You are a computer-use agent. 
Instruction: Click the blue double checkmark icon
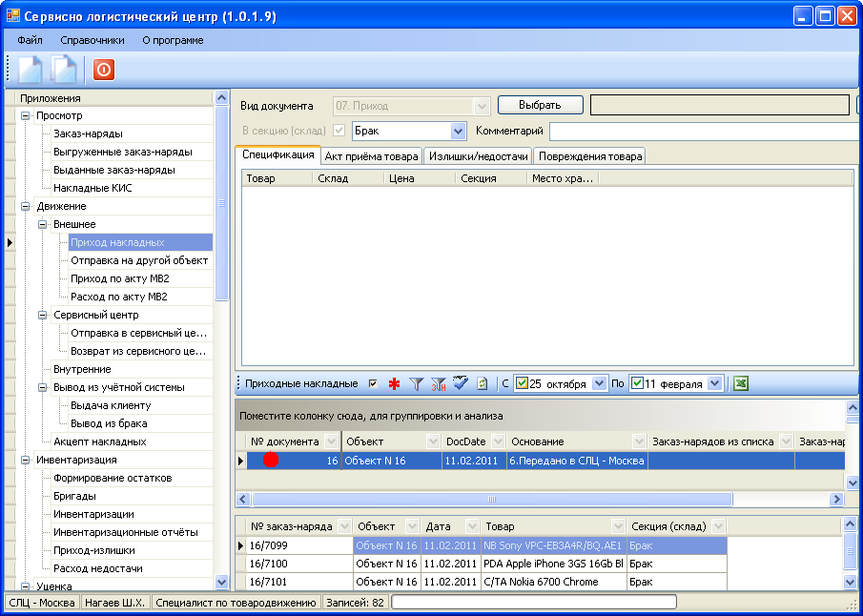(461, 383)
